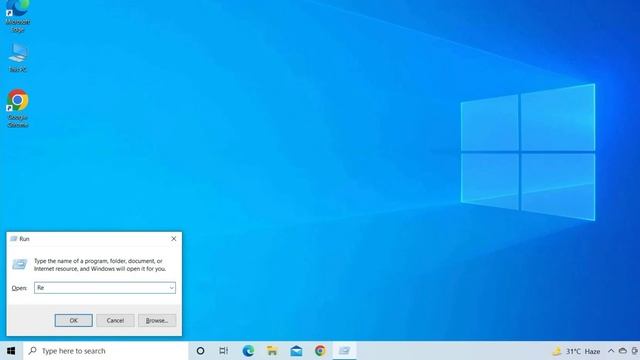Open Task View on the taskbar
The image size is (640, 360).
223,351
